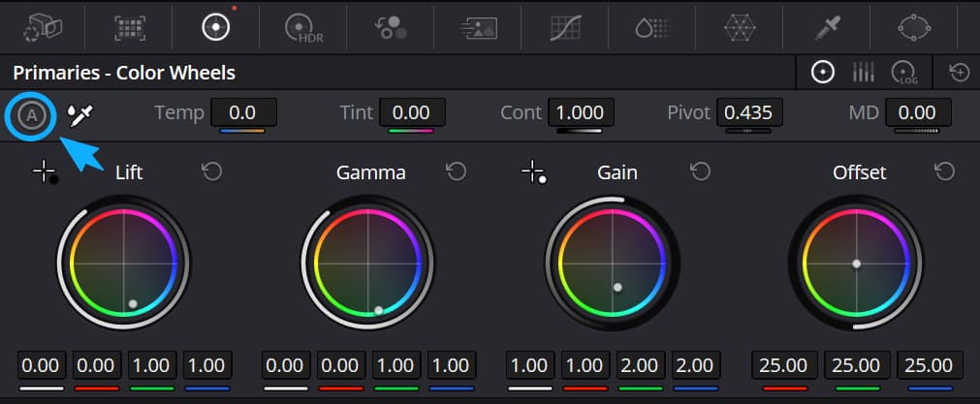This screenshot has width=980, height=404.
Task: Click the Primaries - Color Wheels title
Action: coord(124,73)
